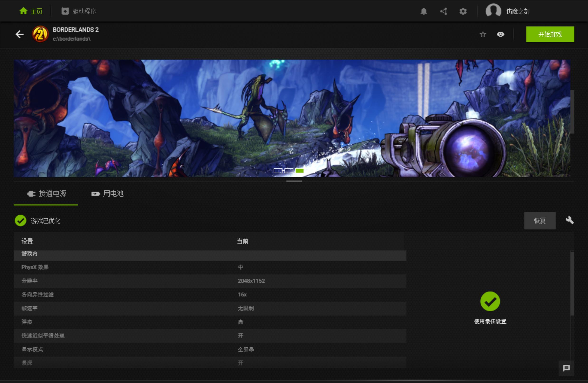Go to the 主页 home tab
The width and height of the screenshot is (588, 383).
[31, 11]
